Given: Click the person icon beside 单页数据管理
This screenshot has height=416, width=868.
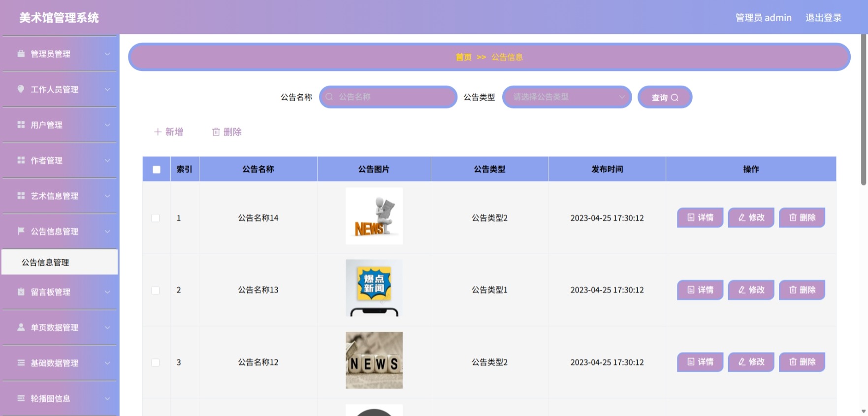Looking at the screenshot, I should coord(21,327).
